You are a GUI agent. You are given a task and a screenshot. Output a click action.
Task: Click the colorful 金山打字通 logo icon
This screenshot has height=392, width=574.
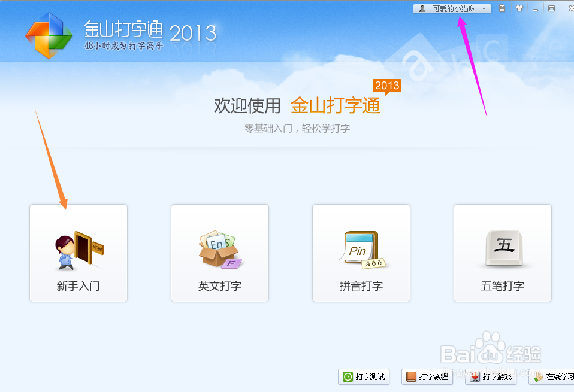pyautogui.click(x=49, y=35)
